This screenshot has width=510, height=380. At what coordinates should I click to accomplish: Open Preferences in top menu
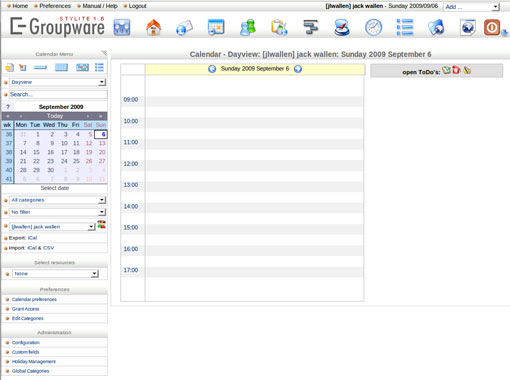(x=55, y=6)
